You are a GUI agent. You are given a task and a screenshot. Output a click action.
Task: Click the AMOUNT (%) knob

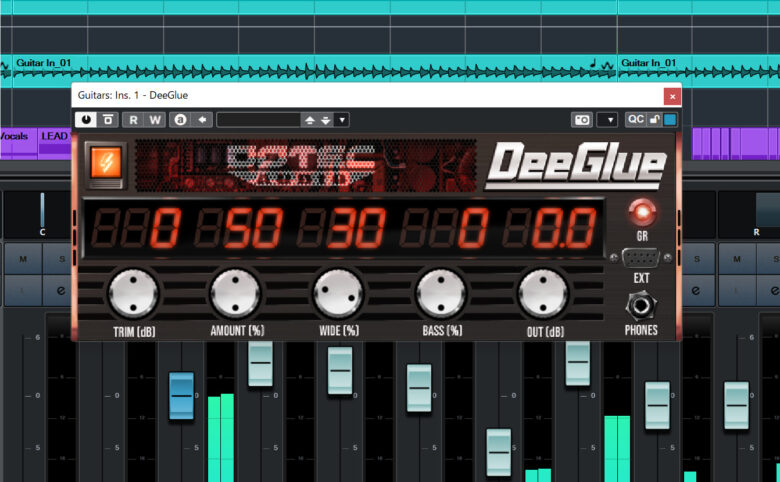tap(235, 293)
